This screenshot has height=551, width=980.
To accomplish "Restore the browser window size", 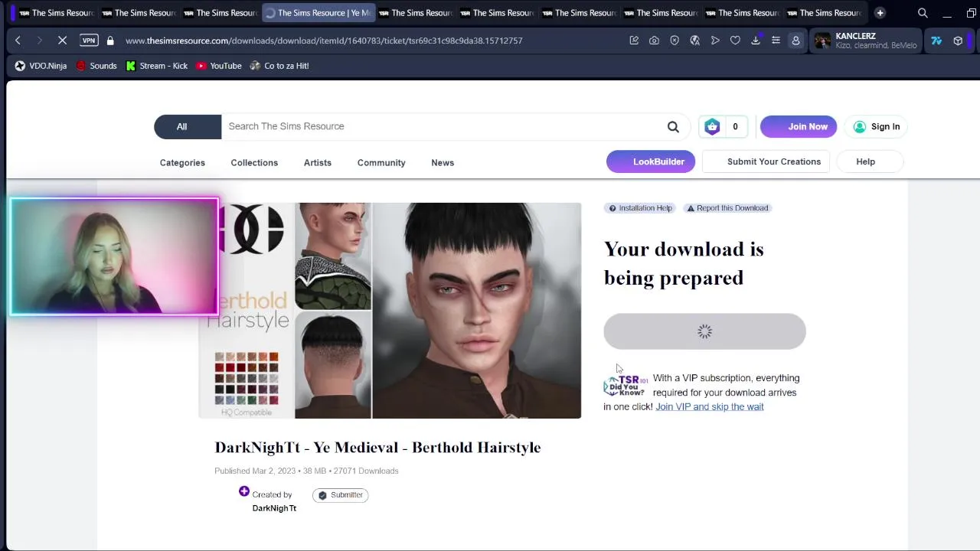I will 971,13.
